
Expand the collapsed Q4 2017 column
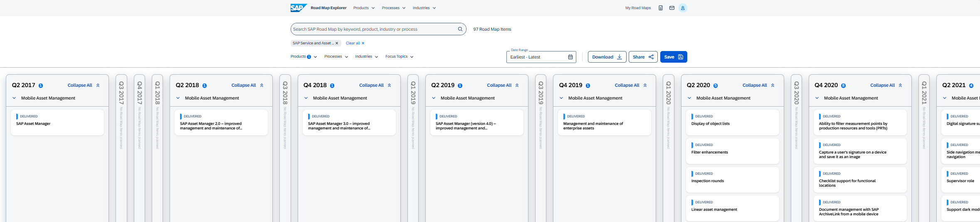pos(139,148)
